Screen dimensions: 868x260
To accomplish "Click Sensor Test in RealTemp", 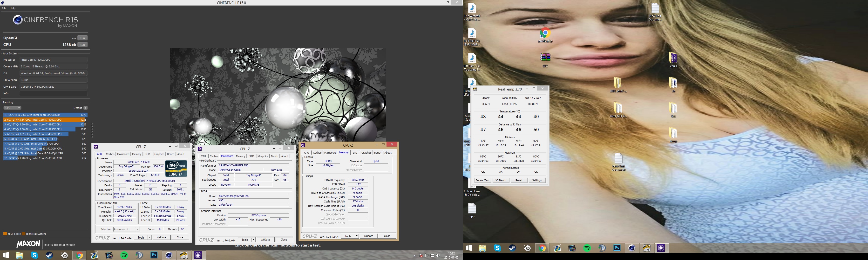I will pos(482,181).
